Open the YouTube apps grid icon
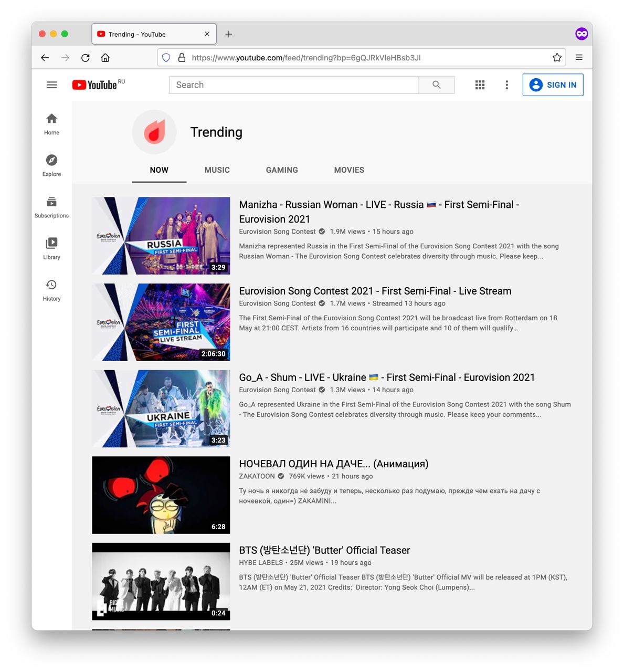This screenshot has height=672, width=624. click(x=480, y=85)
